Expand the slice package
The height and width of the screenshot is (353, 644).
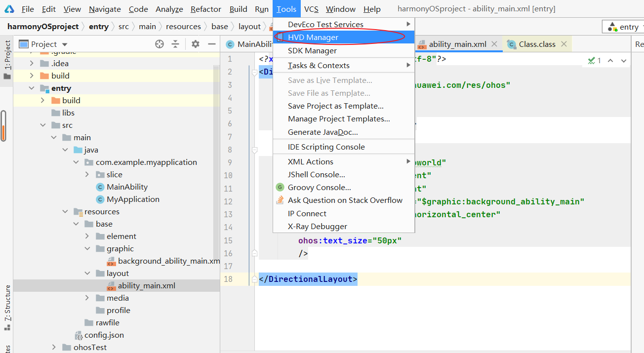tap(87, 175)
